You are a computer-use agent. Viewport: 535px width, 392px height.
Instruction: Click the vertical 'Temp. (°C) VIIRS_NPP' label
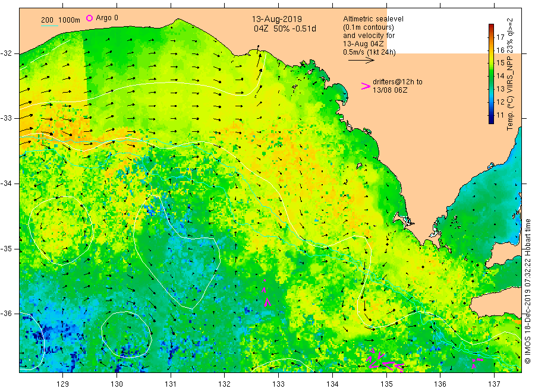coord(510,74)
